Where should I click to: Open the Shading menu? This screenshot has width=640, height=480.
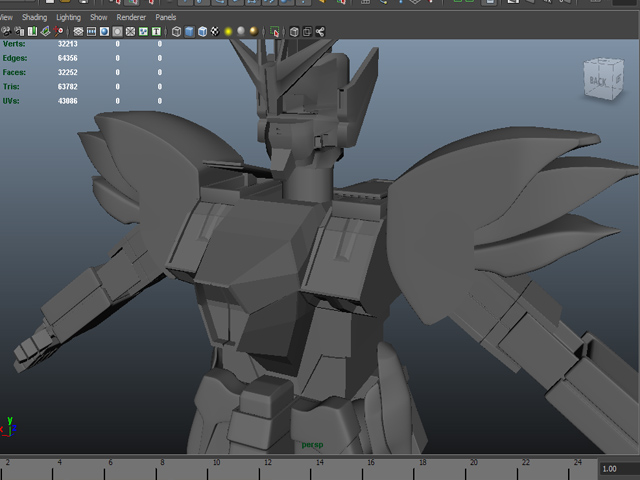click(x=35, y=17)
